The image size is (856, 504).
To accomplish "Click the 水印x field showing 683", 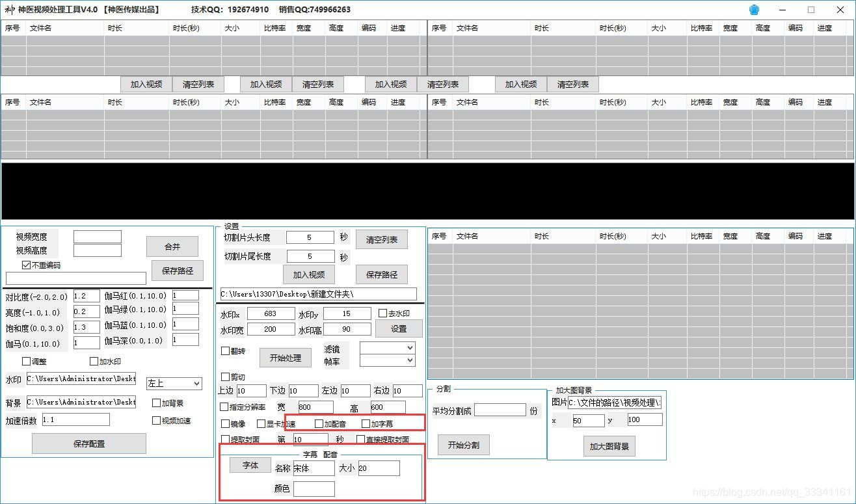I will coord(271,313).
